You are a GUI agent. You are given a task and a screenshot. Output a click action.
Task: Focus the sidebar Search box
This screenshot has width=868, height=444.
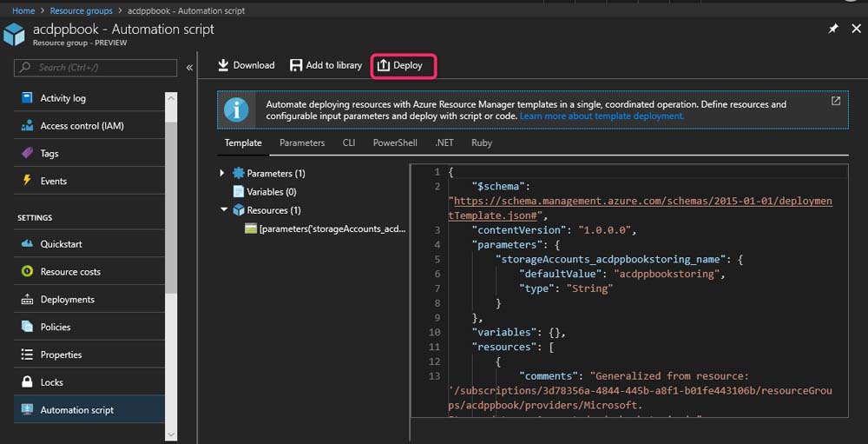95,67
